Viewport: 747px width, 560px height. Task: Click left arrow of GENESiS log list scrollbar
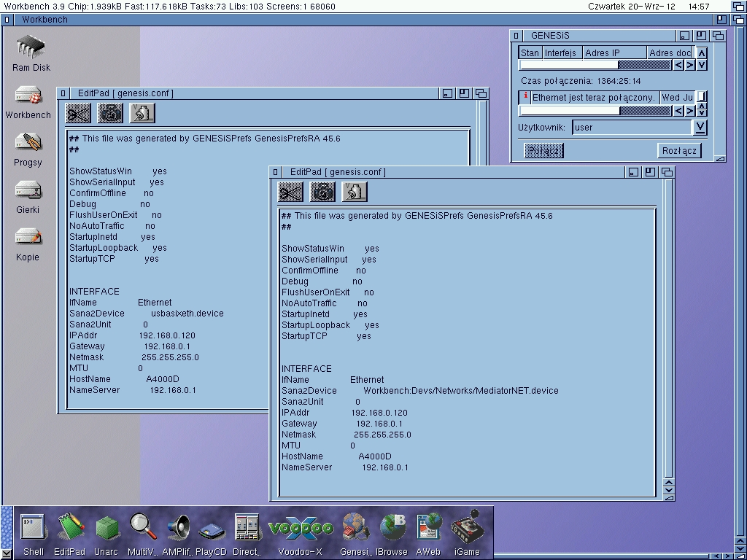click(678, 111)
